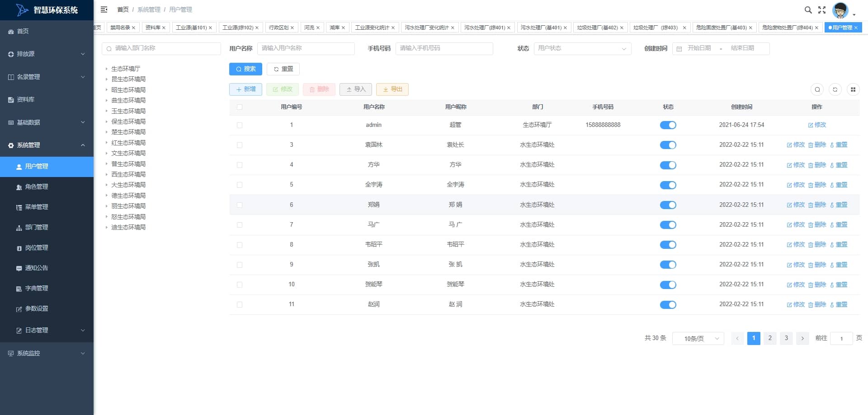868x415 pixels.
Task: Enter fullscreen via expand arrows icon
Action: [x=822, y=9]
